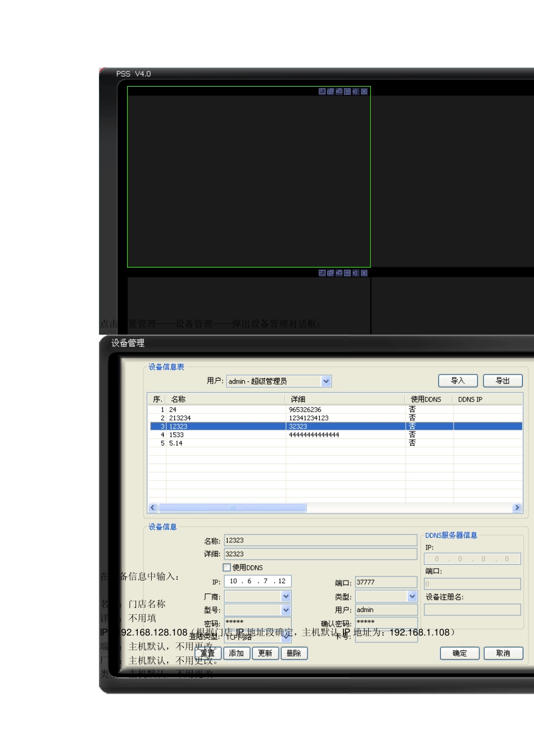Click the 确定 confirm button
This screenshot has width=534, height=756.
coord(459,653)
